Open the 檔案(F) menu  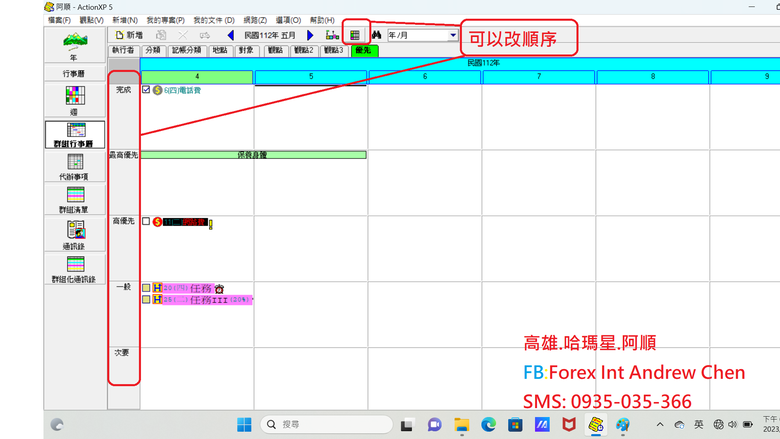59,20
